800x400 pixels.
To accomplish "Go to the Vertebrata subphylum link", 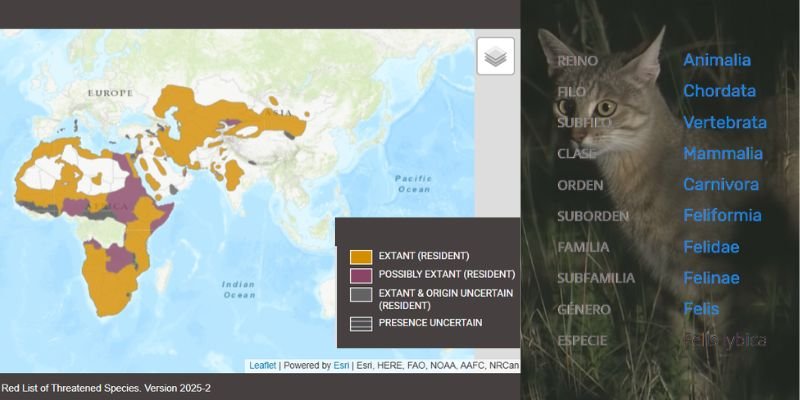I will pos(724,122).
